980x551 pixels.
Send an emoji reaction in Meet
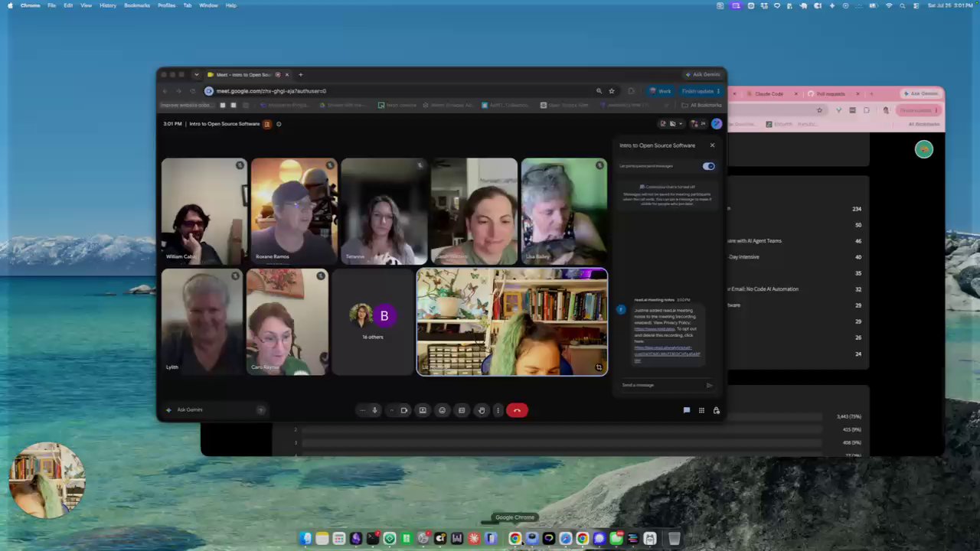[x=442, y=410]
